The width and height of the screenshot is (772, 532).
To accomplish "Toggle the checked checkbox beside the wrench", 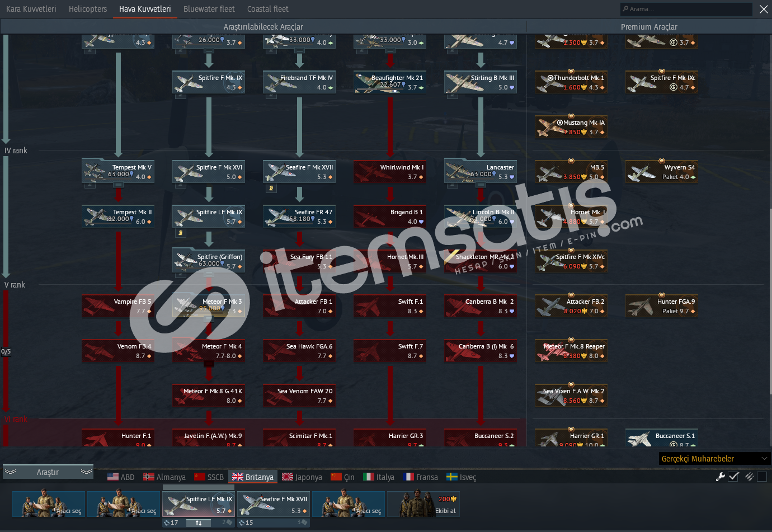I will click(x=733, y=477).
